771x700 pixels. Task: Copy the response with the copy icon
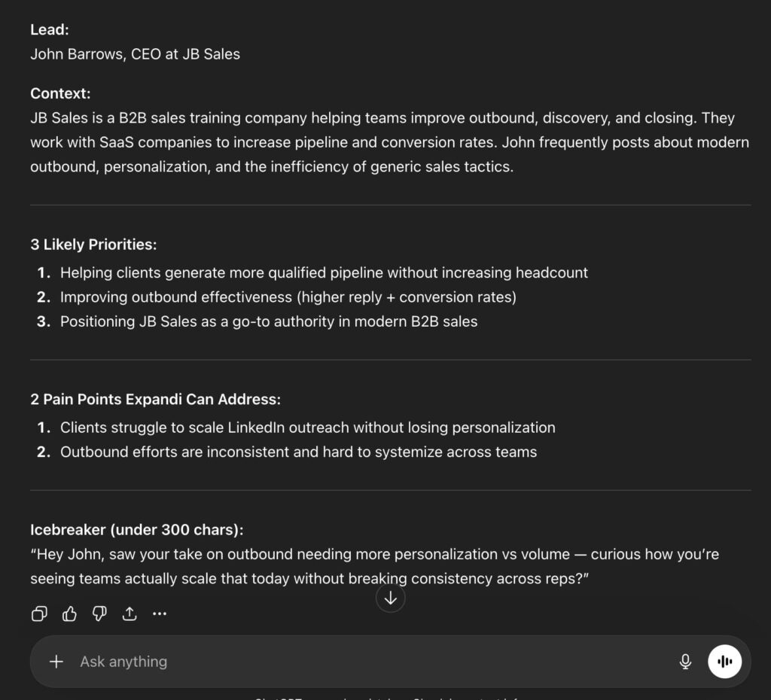coord(39,614)
